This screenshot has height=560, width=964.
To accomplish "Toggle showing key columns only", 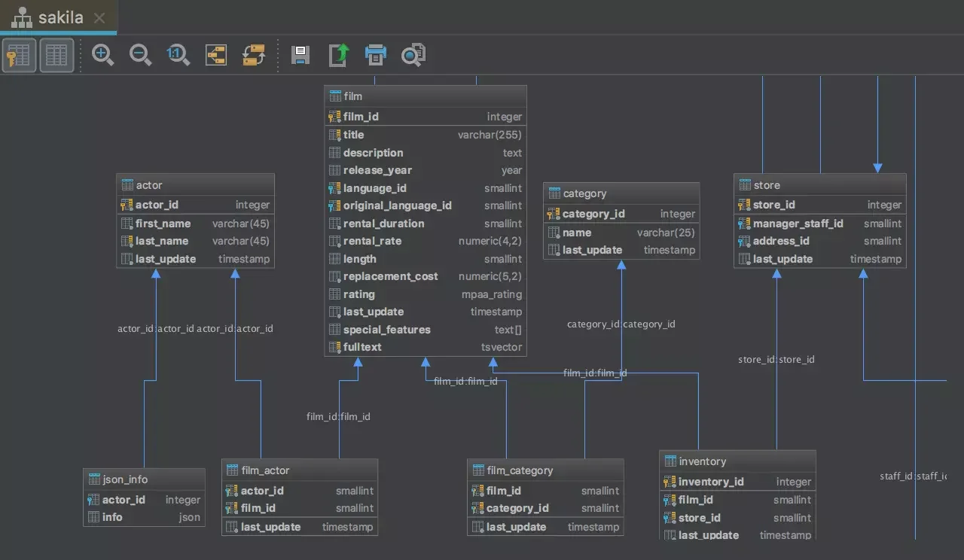I will (18, 55).
